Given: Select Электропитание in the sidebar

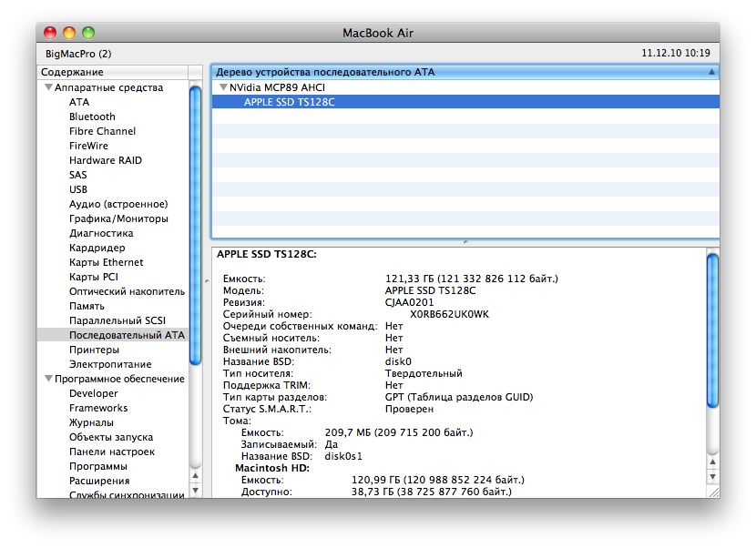Looking at the screenshot, I should click(110, 365).
